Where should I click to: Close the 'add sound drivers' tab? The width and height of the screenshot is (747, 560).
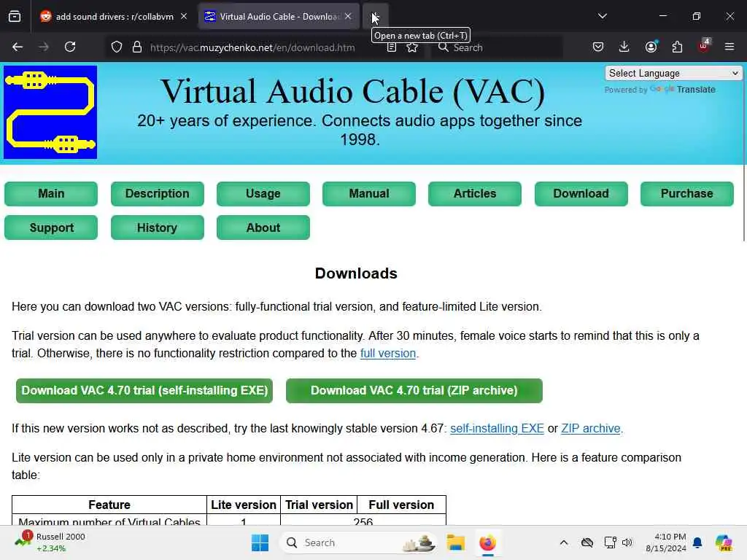(184, 17)
